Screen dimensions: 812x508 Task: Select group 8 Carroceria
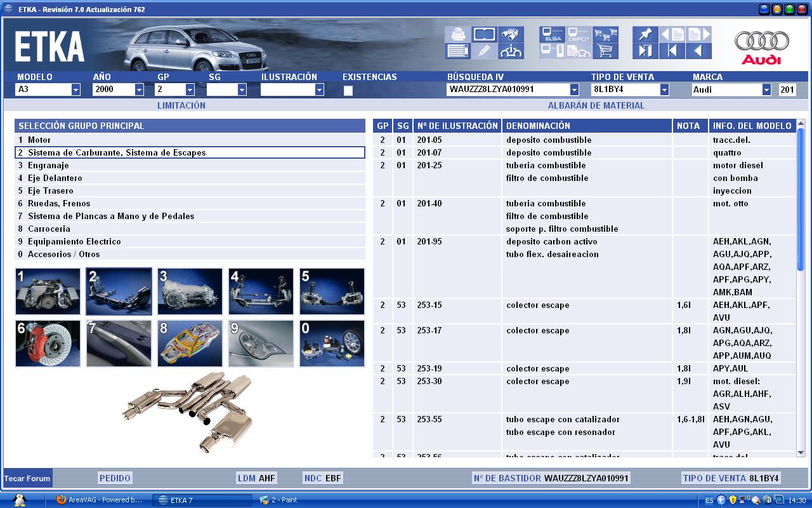coord(190,229)
